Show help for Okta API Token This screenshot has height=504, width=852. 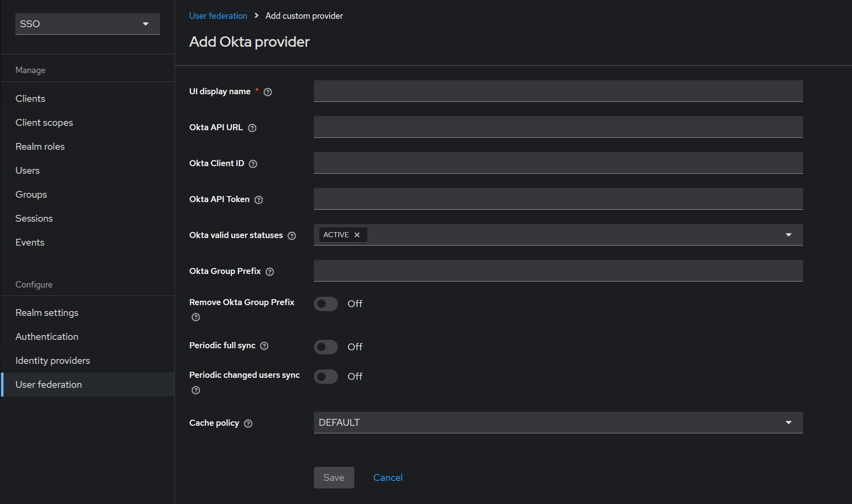[x=258, y=200]
